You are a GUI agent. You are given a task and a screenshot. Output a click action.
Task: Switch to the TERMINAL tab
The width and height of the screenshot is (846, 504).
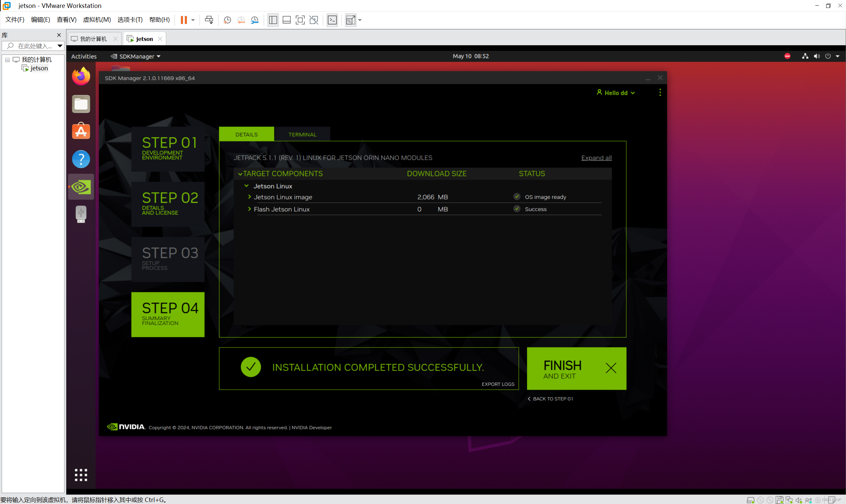click(302, 134)
